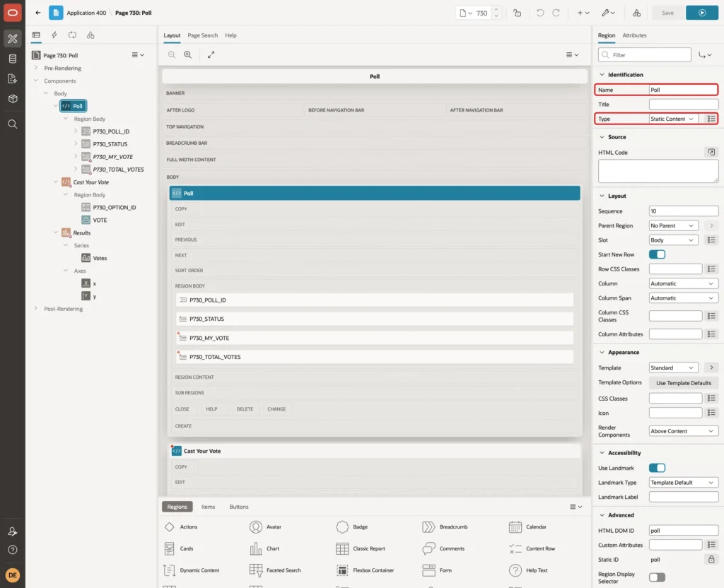Viewport: 724px width, 588px height.
Task: Collapse the Identification section
Action: click(602, 75)
